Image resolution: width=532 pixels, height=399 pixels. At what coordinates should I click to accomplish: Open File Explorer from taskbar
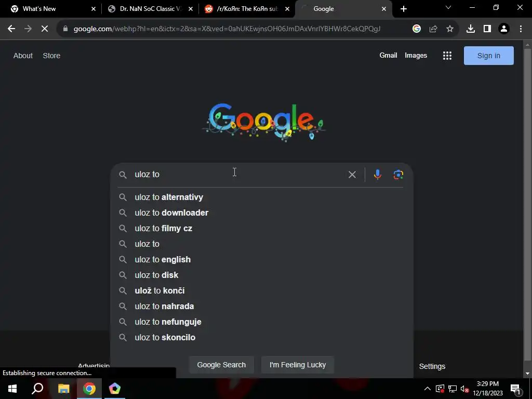pos(63,389)
